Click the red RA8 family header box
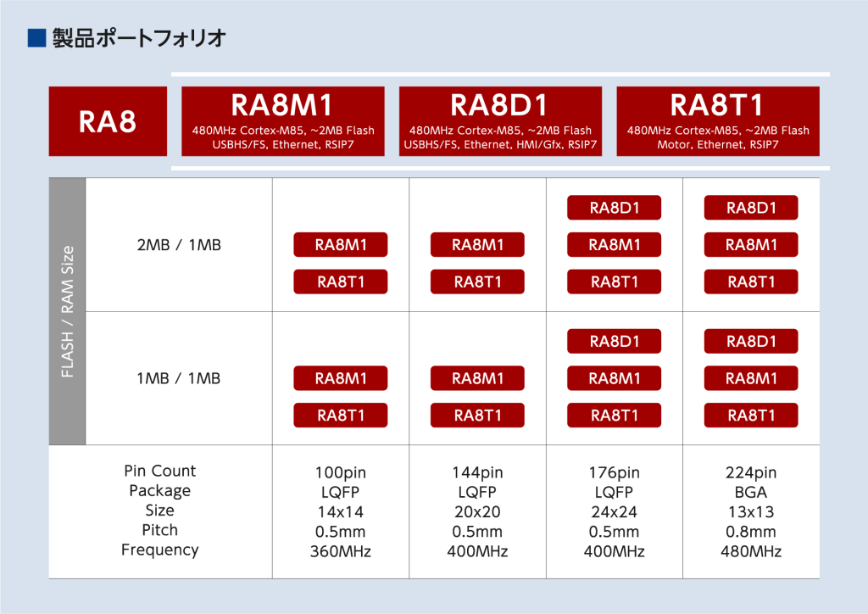 (x=108, y=121)
